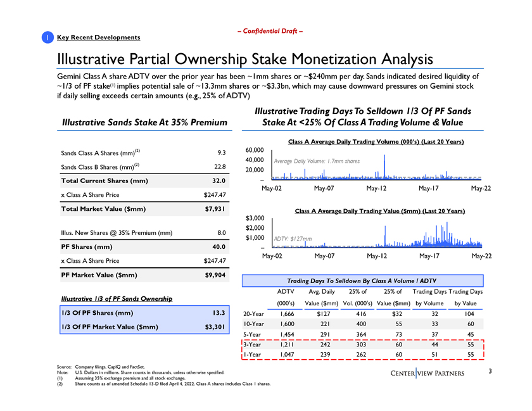Image resolution: width=532 pixels, height=411 pixels.
Task: Click the 1-Year trading days by volume 51
Action: click(434, 355)
